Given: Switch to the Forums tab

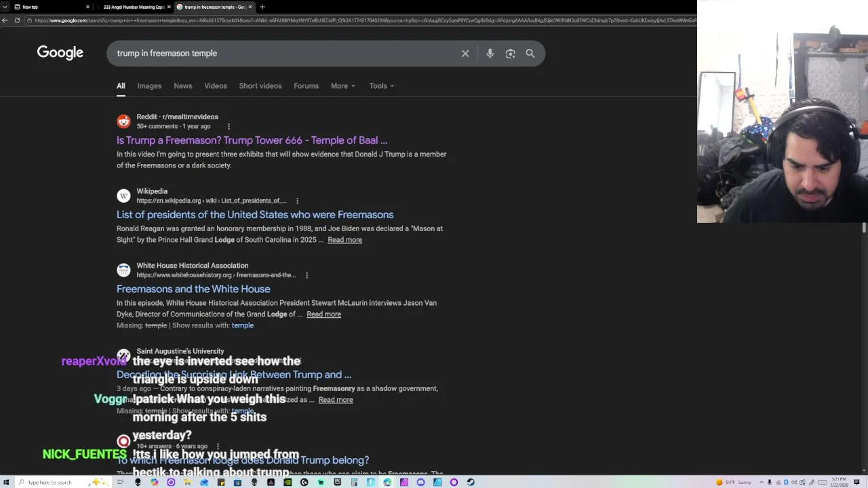Looking at the screenshot, I should [x=306, y=86].
